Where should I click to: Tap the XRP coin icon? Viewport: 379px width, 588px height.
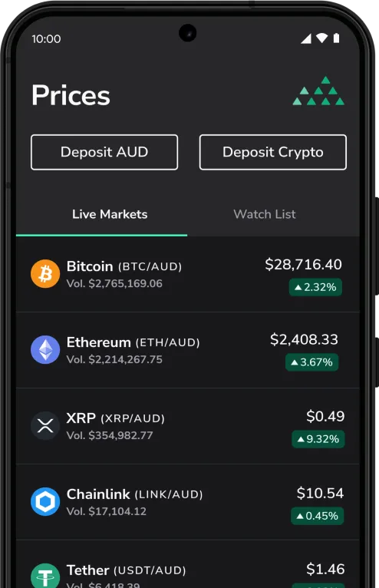(x=45, y=425)
